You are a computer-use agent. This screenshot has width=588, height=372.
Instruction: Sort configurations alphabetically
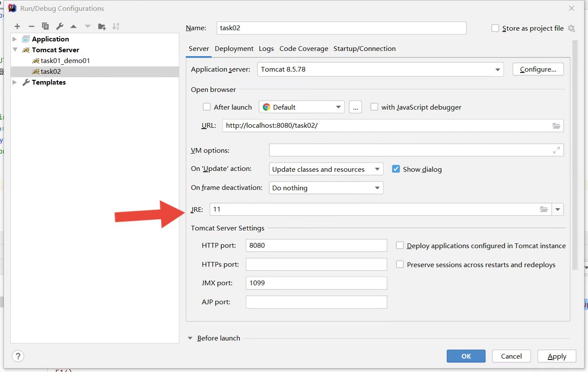tap(116, 26)
